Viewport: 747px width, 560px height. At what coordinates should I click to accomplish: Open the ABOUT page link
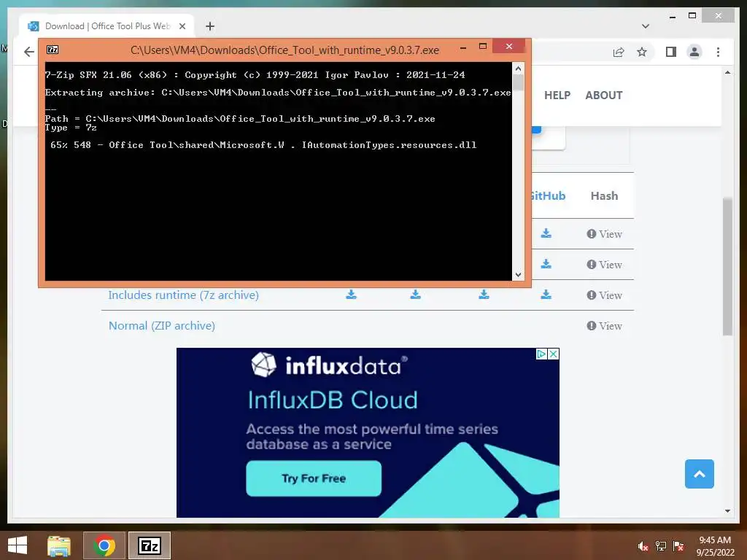pyautogui.click(x=603, y=96)
